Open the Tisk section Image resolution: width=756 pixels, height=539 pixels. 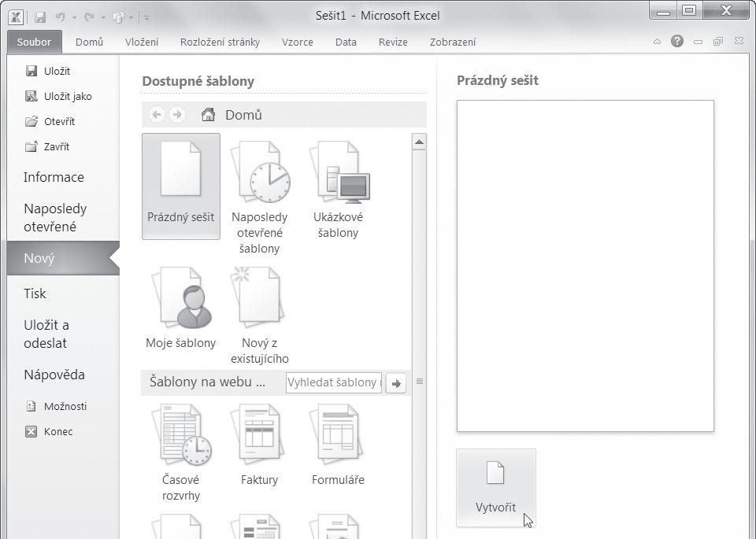click(x=35, y=293)
